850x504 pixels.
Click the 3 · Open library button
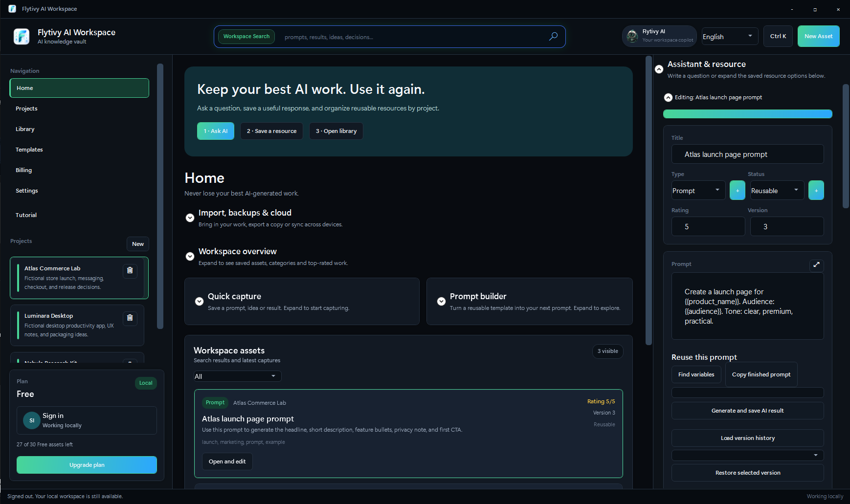336,131
